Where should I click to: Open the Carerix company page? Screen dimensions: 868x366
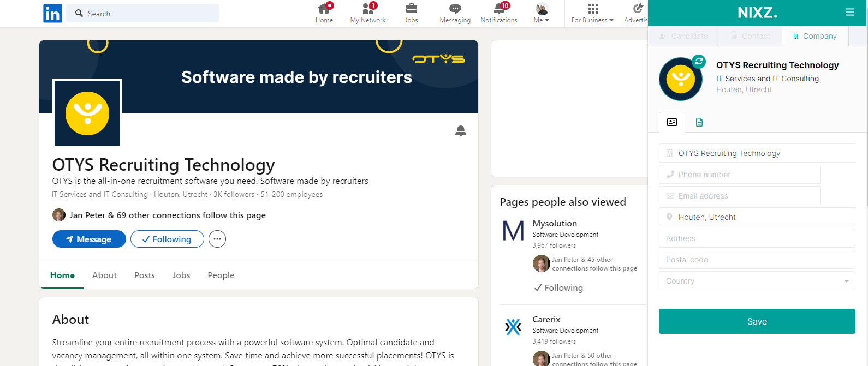coord(546,319)
